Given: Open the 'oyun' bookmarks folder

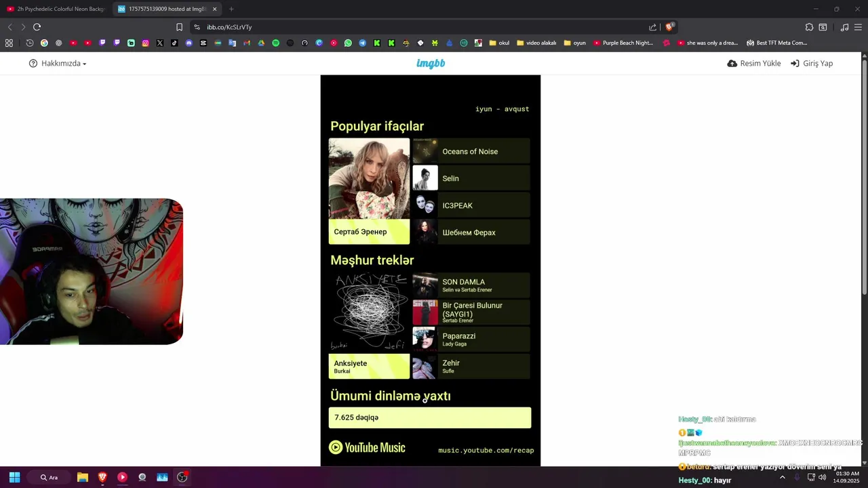Looking at the screenshot, I should (574, 43).
